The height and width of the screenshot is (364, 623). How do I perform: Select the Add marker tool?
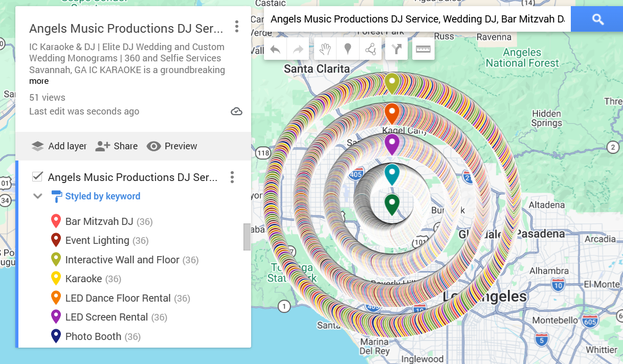(348, 48)
